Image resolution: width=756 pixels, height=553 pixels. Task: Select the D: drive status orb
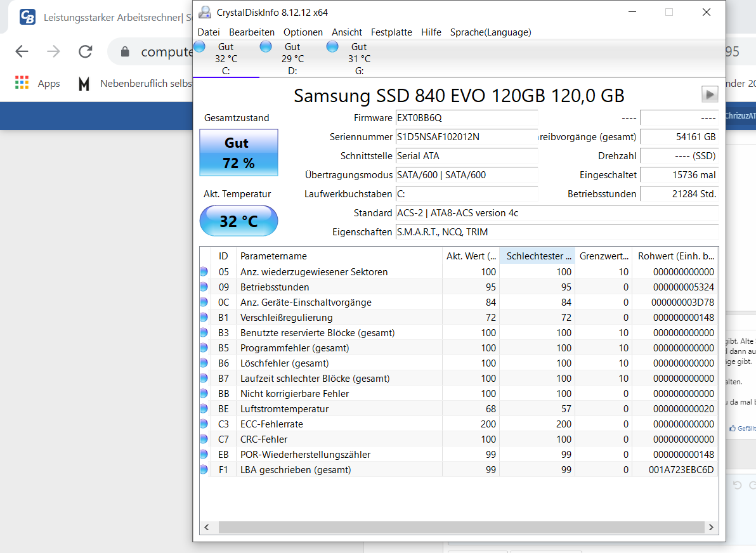266,47
